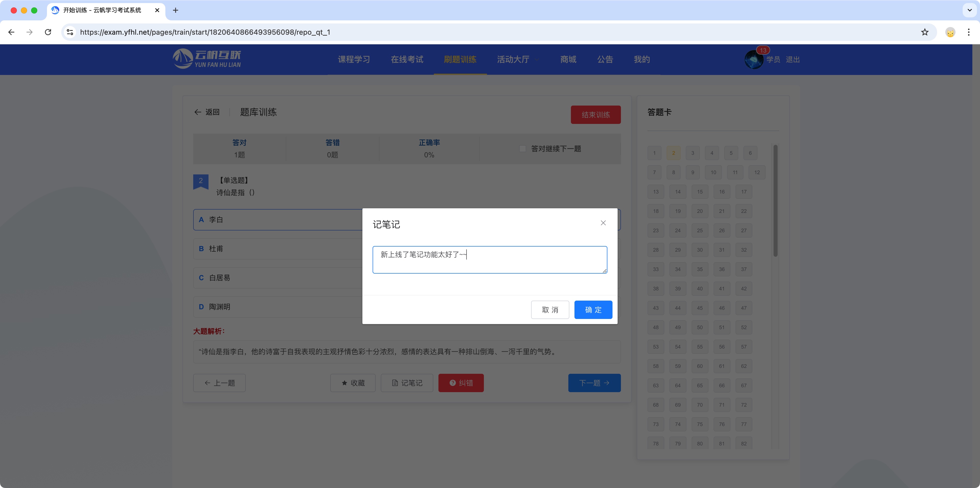Image resolution: width=980 pixels, height=488 pixels.
Task: Jump to question 40 on answer card
Action: (700, 288)
